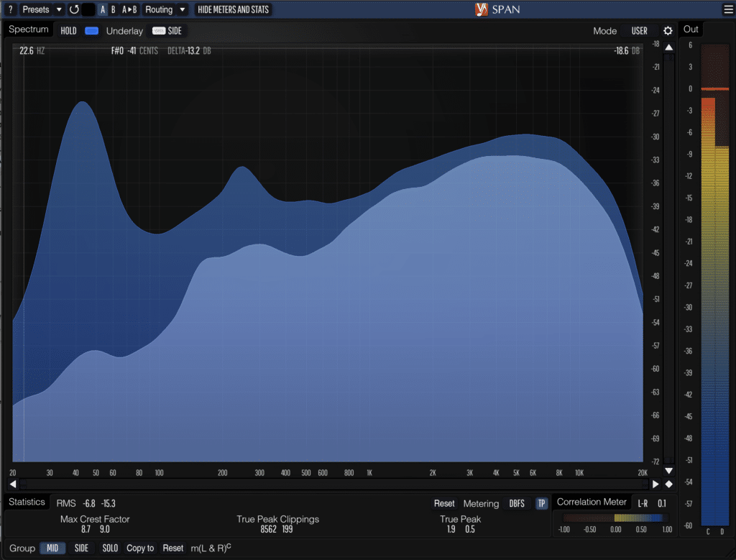Toggle the spectrum HOLD button
This screenshot has height=560, width=736.
(x=68, y=31)
